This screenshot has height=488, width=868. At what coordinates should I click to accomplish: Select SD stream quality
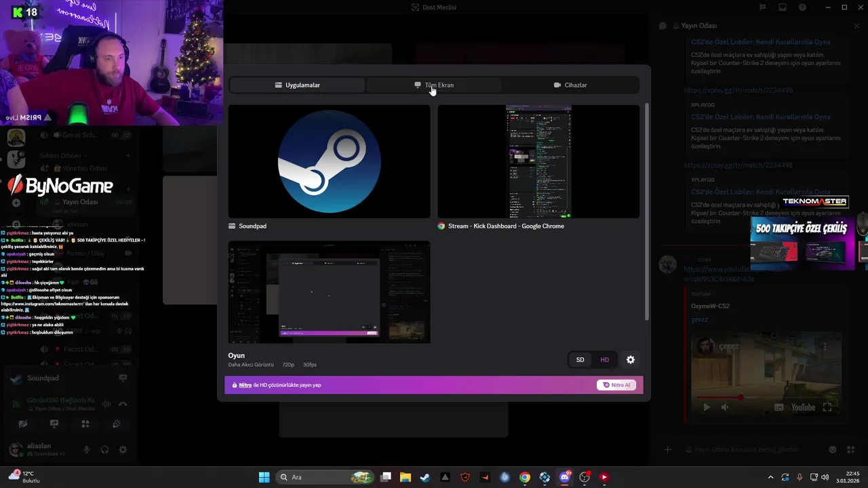tap(580, 360)
